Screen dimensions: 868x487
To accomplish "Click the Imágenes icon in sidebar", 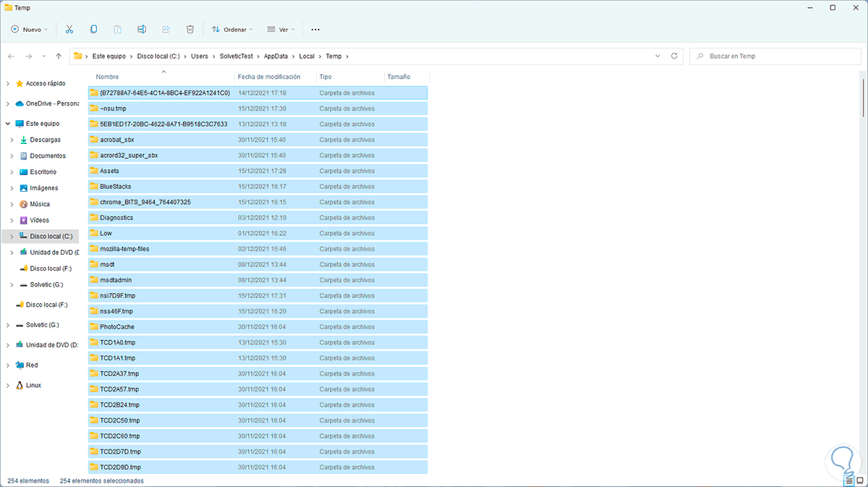I will tap(23, 188).
